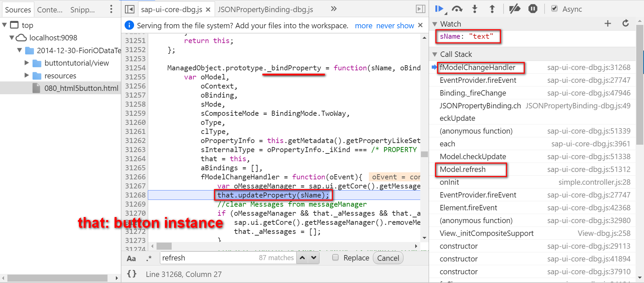Step out of current function
Screen dimensions: 644x283
coord(492,9)
